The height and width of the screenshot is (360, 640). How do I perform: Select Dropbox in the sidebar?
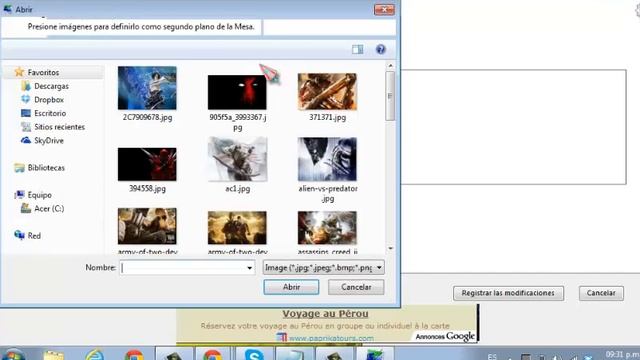(49, 100)
